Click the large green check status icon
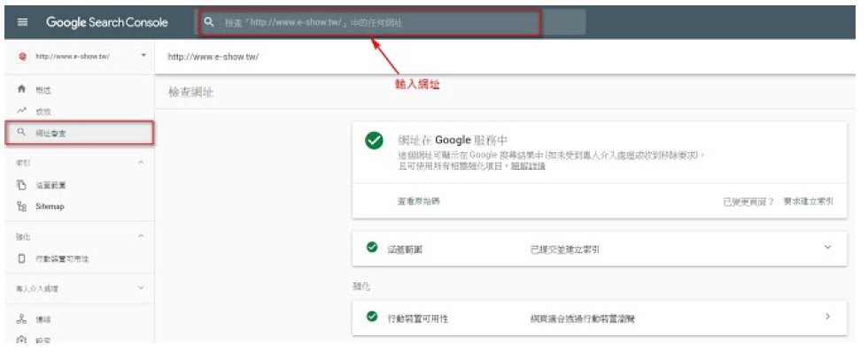 (x=374, y=141)
